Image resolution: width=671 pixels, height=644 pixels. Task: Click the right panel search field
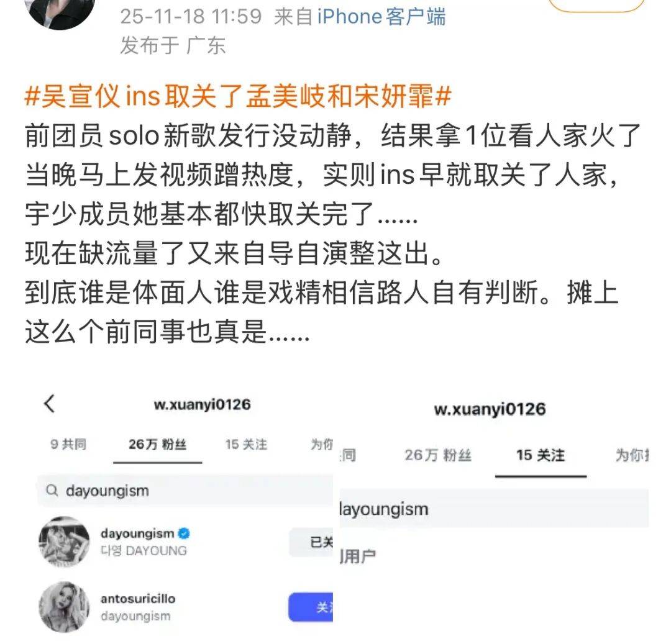(494, 509)
